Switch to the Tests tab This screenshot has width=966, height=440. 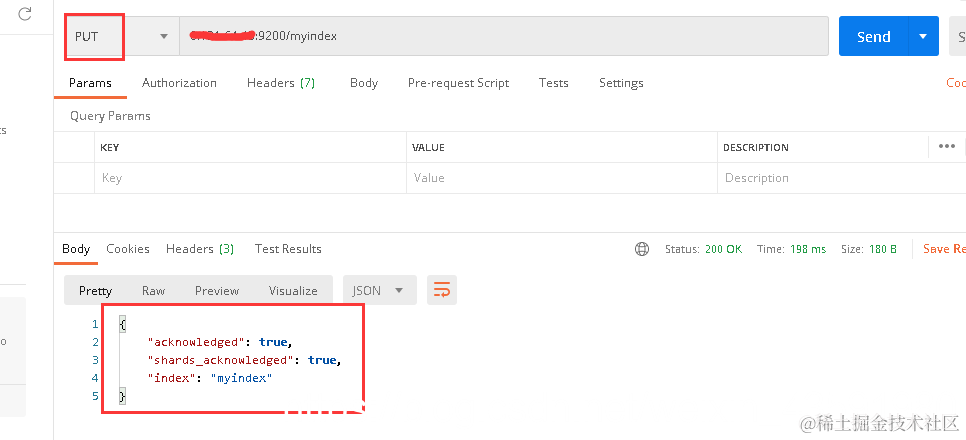point(553,83)
